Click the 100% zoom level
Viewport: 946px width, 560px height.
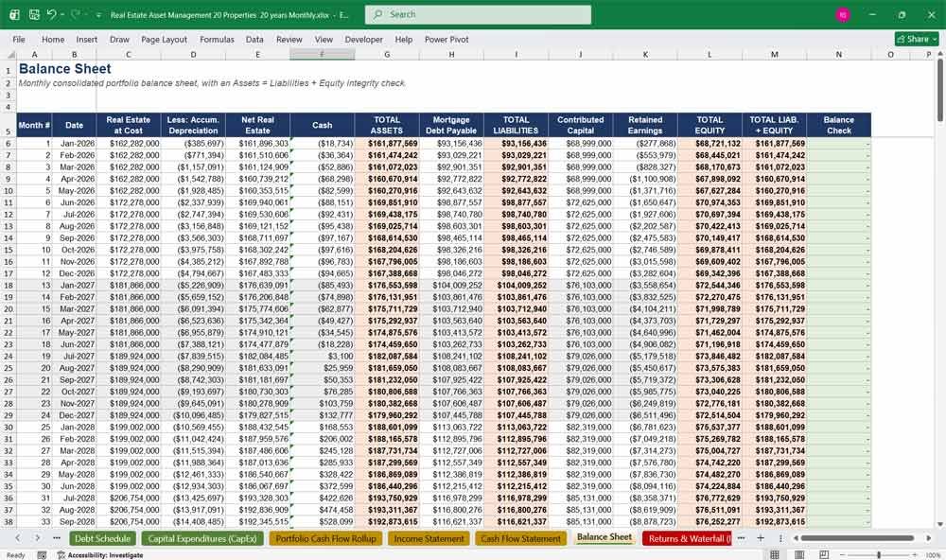tap(933, 555)
